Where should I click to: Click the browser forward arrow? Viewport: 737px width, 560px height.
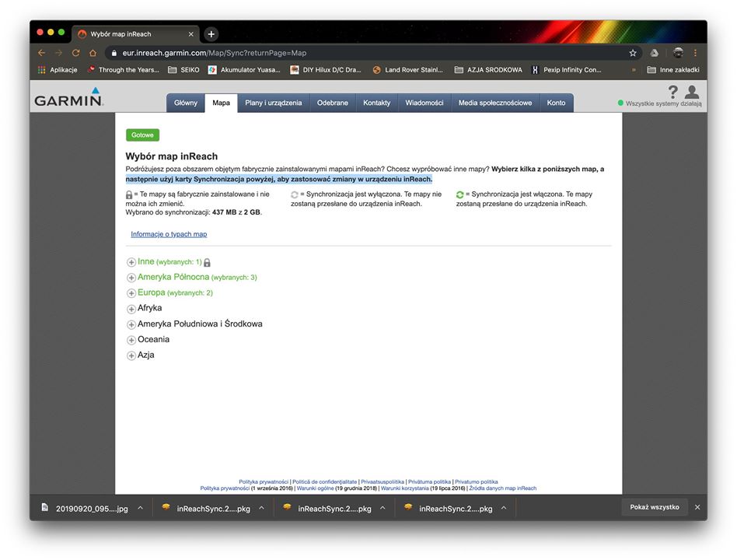point(58,53)
